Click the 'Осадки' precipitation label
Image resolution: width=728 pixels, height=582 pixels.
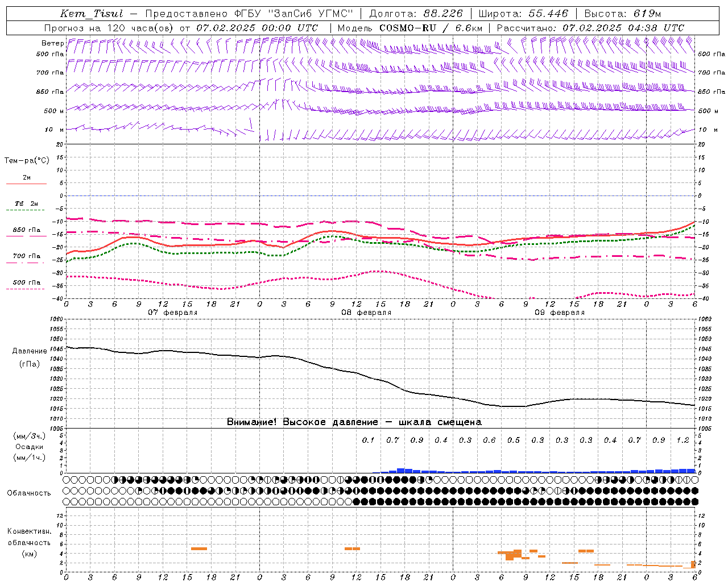[30, 447]
